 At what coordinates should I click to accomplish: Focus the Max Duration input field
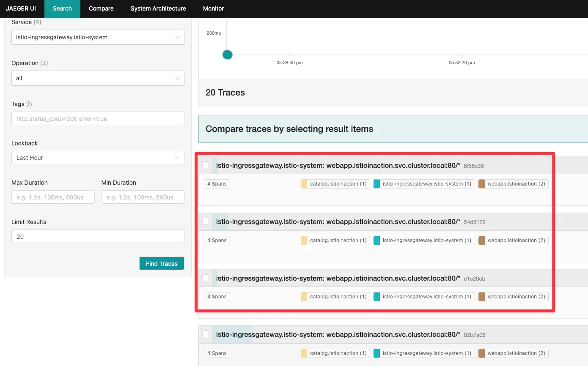53,197
